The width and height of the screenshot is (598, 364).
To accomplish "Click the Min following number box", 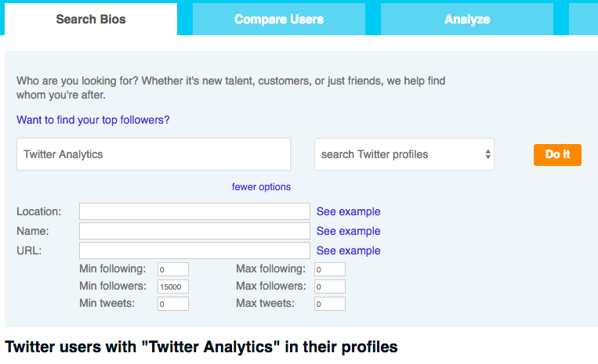I will click(172, 269).
